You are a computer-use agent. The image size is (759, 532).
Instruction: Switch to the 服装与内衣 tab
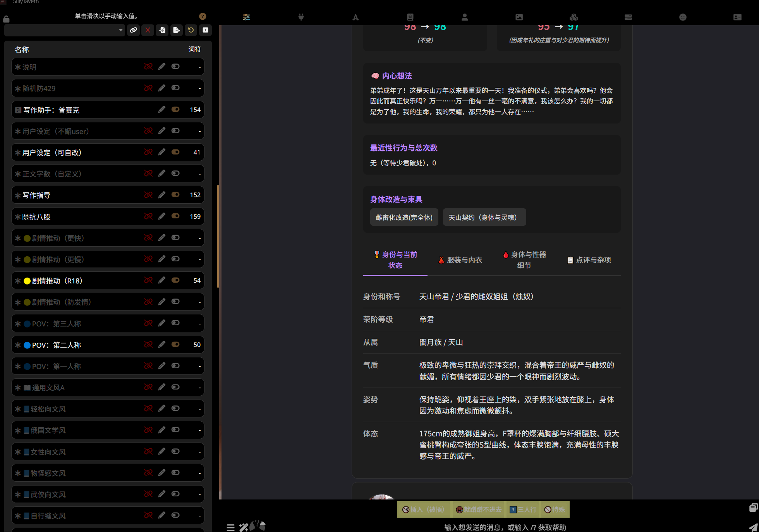(460, 260)
